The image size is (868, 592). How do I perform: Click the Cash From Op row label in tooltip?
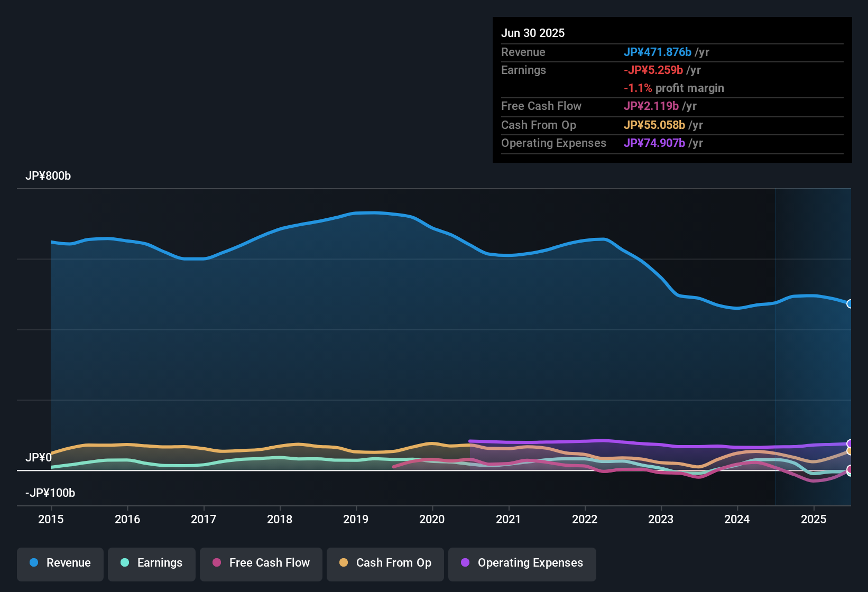[x=539, y=125]
